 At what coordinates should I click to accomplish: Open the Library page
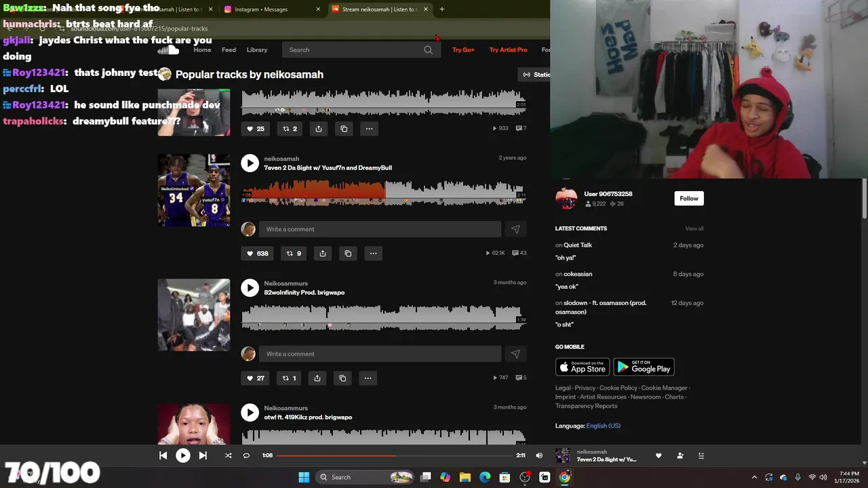coord(257,49)
